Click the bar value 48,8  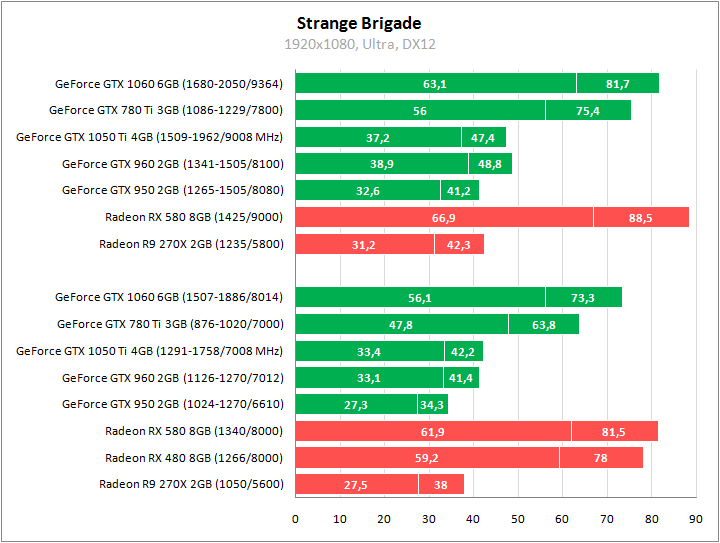pyautogui.click(x=490, y=164)
